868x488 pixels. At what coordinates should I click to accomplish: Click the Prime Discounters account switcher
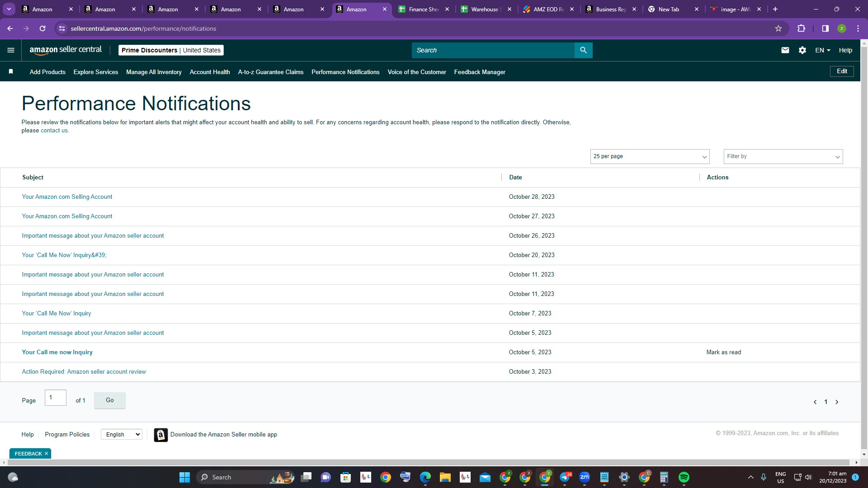(x=171, y=50)
